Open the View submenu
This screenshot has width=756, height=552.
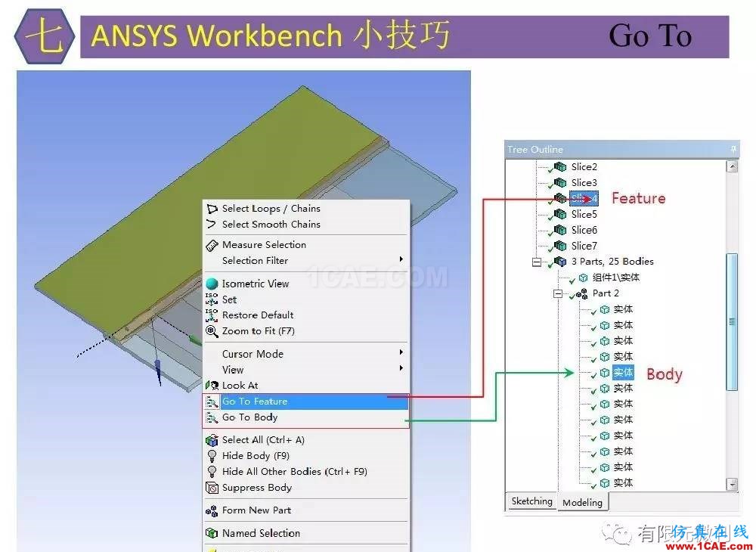pos(305,369)
